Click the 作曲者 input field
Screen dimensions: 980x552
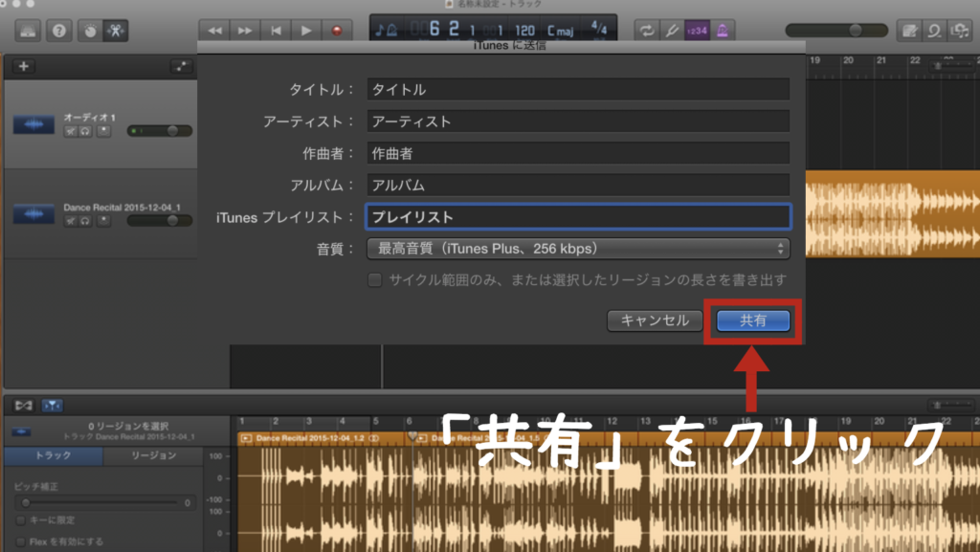pyautogui.click(x=578, y=153)
